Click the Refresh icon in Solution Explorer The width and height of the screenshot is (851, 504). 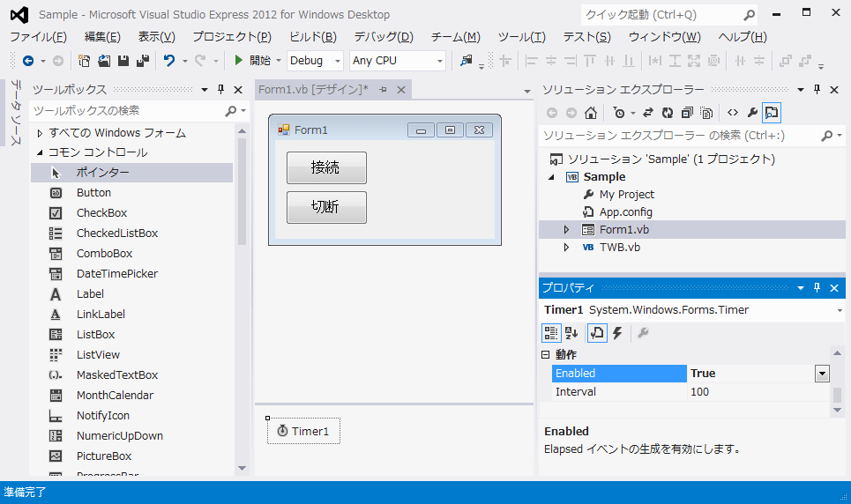[667, 113]
